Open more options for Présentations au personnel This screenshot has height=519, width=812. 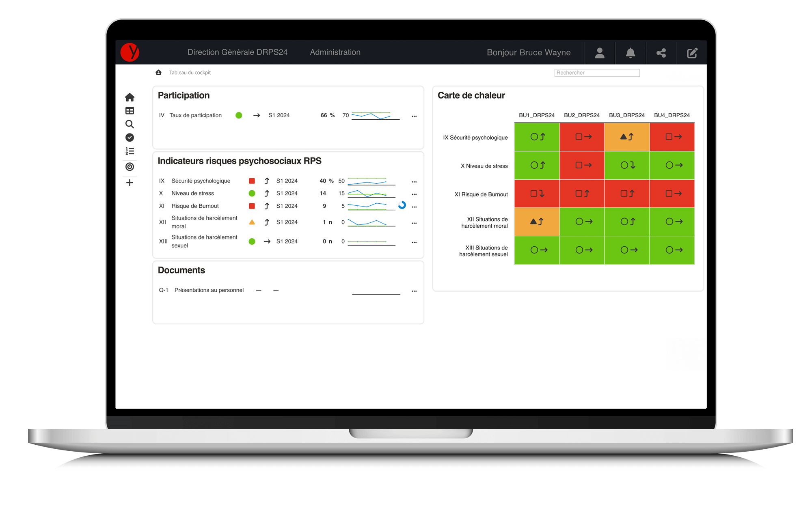tap(414, 291)
